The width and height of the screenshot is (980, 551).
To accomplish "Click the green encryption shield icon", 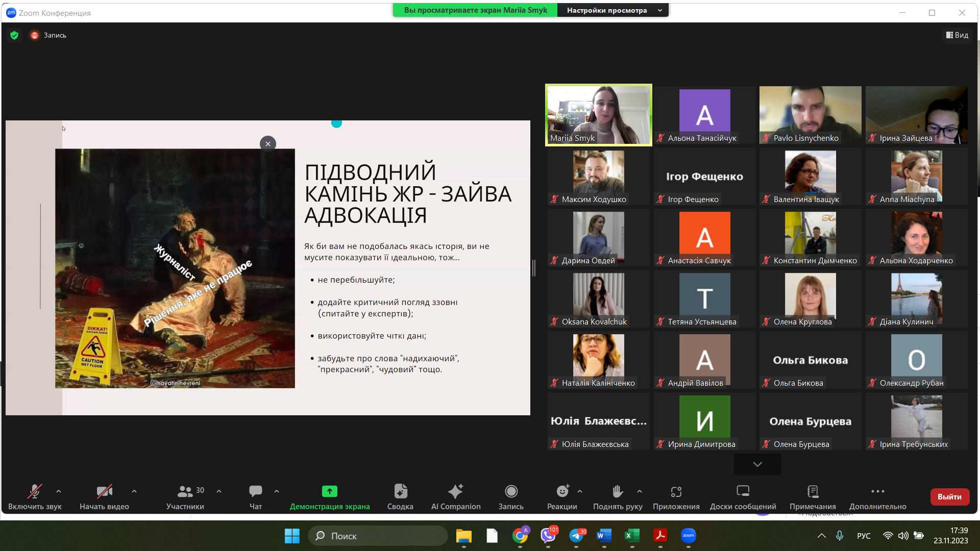I will (14, 35).
